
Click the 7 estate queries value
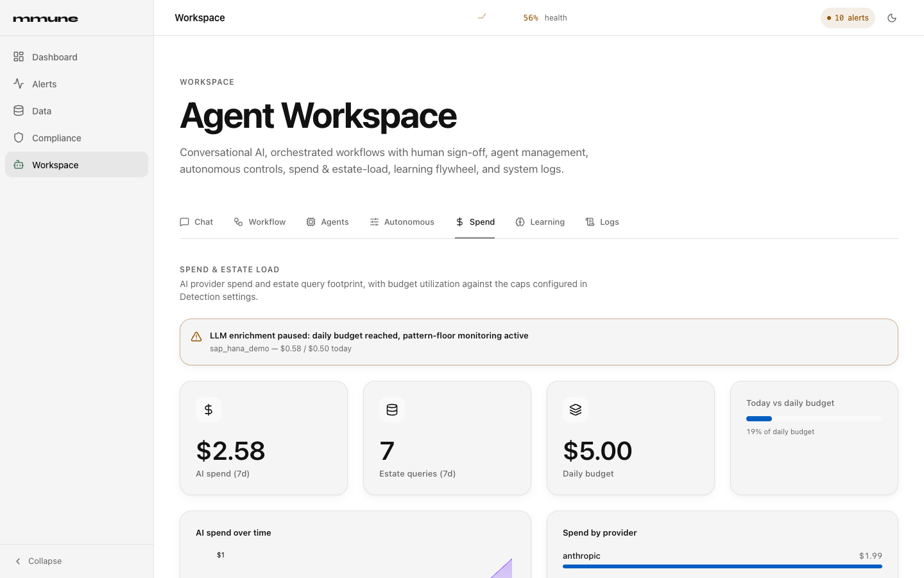pos(387,451)
